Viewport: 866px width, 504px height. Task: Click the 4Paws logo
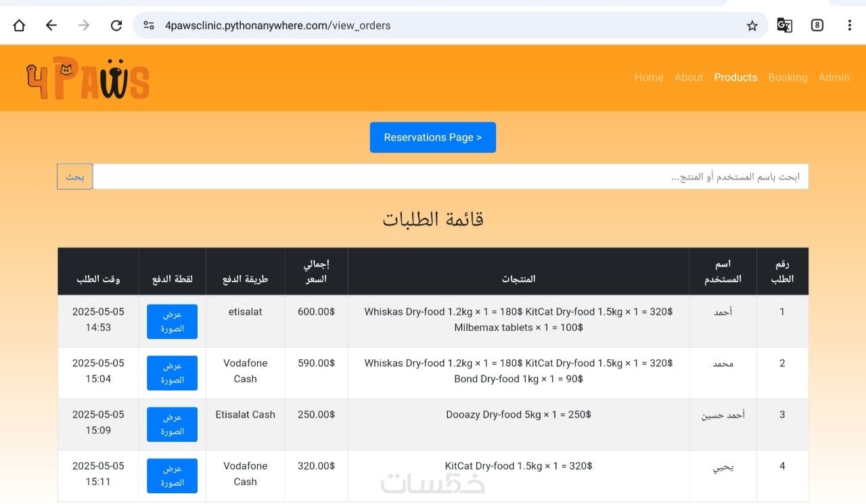pos(88,78)
